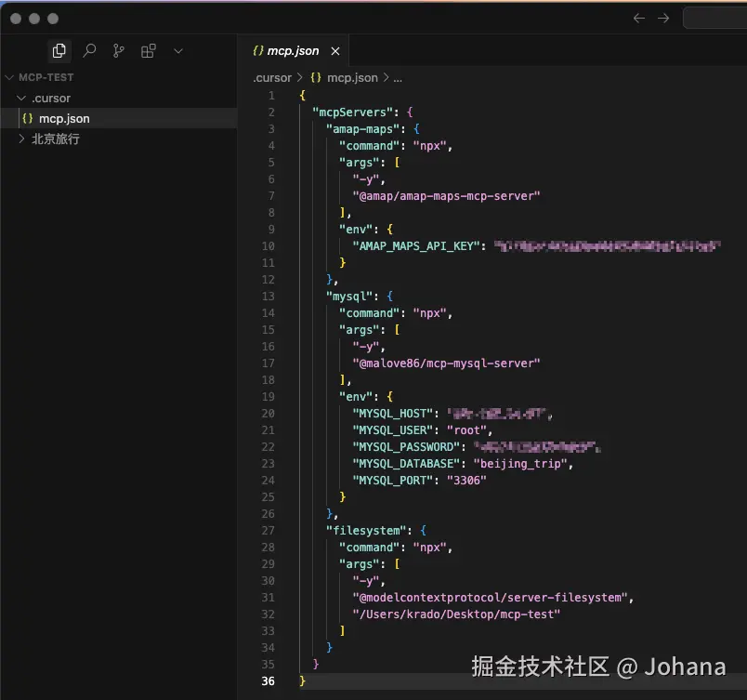Screen dimensions: 747x700
Task: Click the forward navigation arrow in title bar
Action: tap(662, 18)
